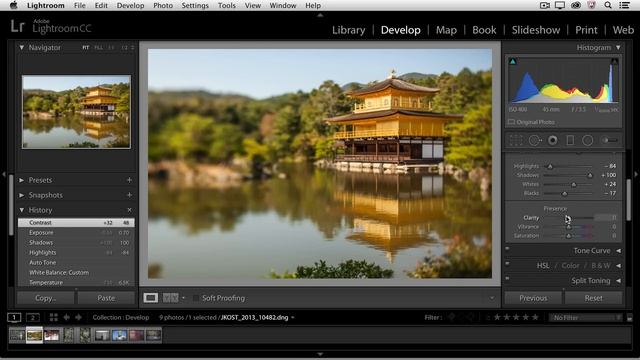Click the Previous button
This screenshot has height=360, width=640.
[x=533, y=298]
